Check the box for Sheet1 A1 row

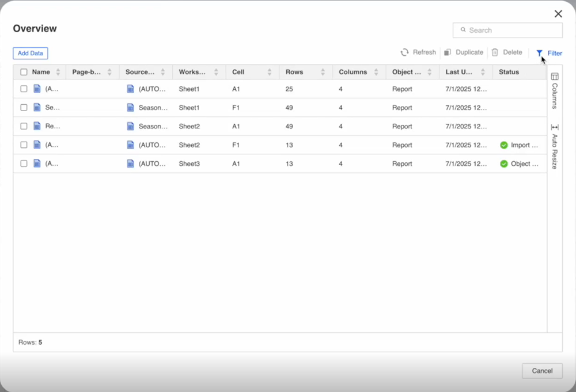point(24,89)
